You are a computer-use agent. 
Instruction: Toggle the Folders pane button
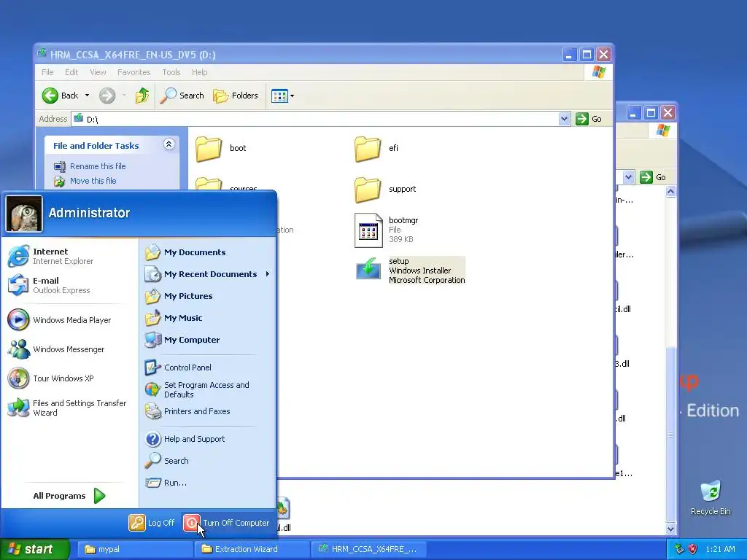tap(236, 96)
